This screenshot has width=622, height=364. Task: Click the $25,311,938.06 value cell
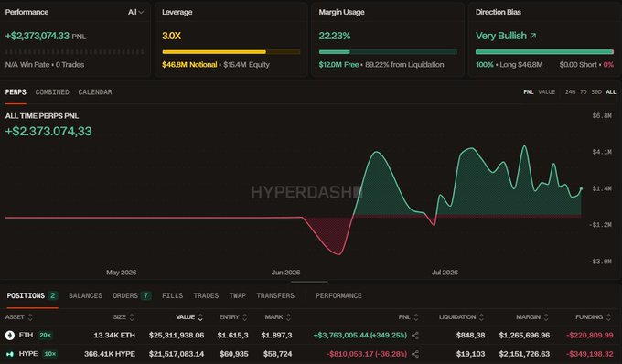click(x=177, y=336)
